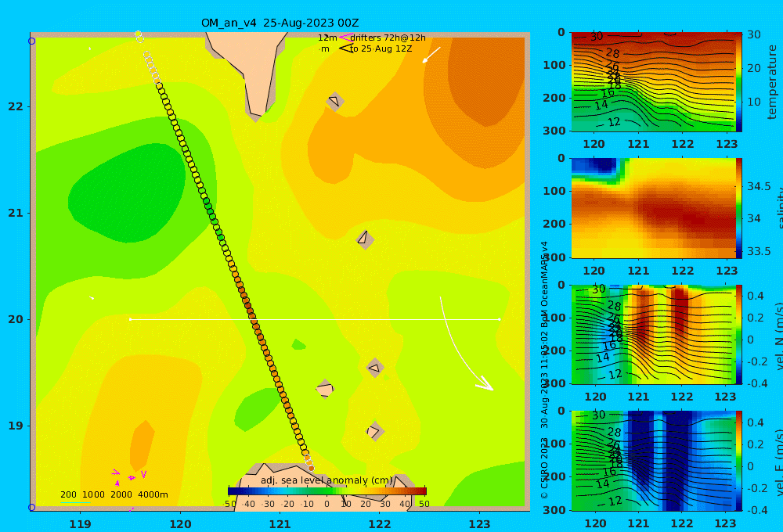Click the 'adj. sea level anomaly (cm)' label
Image resolution: width=783 pixels, height=532 pixels.
[x=327, y=480]
